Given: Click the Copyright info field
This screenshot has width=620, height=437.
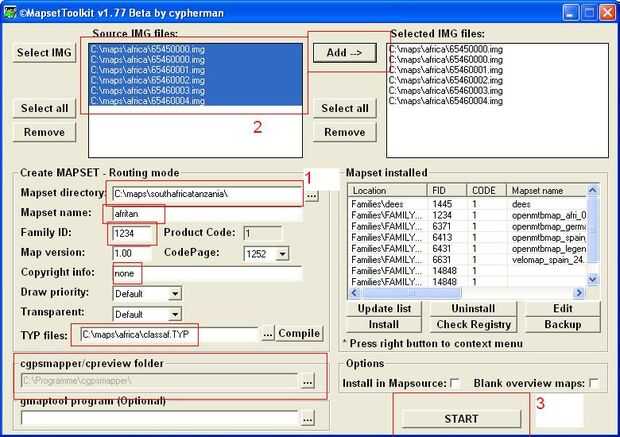Looking at the screenshot, I should [x=207, y=274].
